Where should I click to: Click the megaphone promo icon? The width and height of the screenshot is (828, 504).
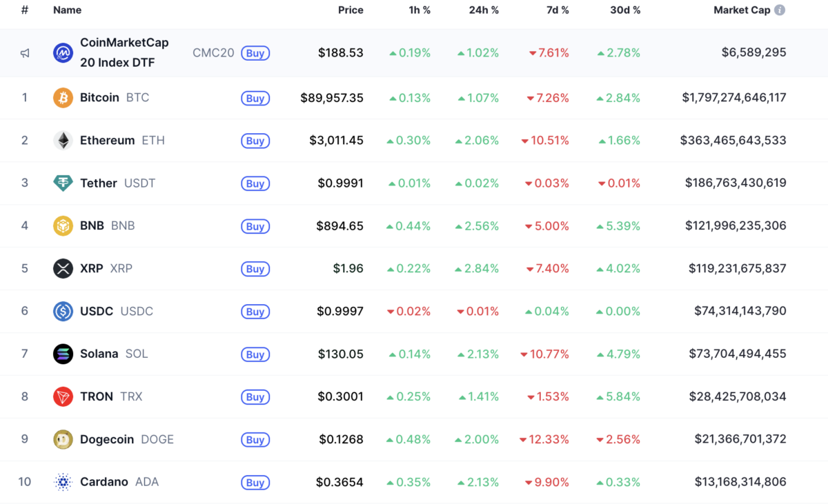tap(25, 53)
